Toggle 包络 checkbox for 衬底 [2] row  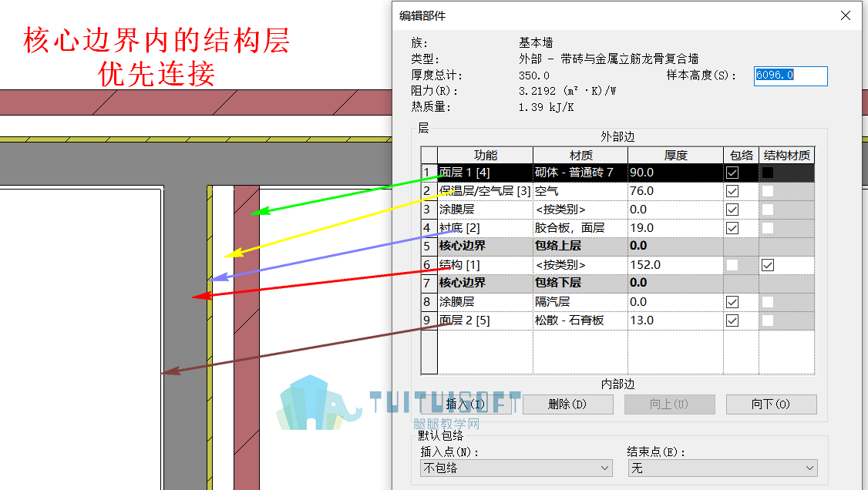coord(732,228)
